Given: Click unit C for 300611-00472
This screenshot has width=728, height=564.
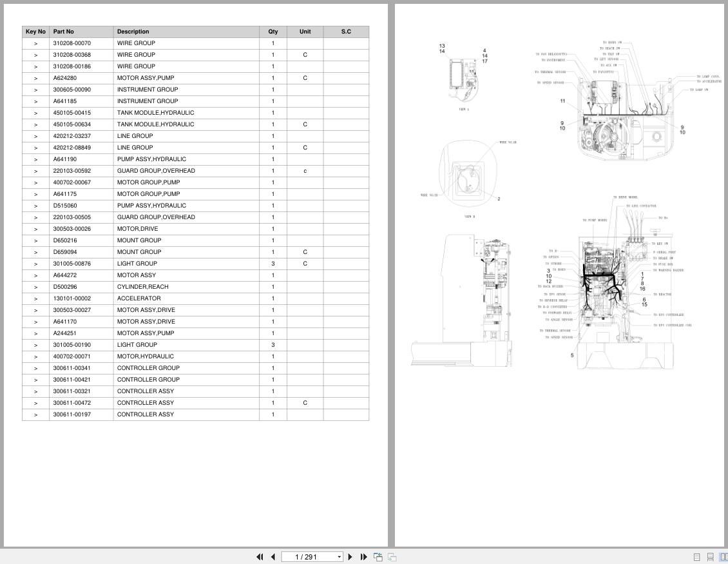Looking at the screenshot, I should click(305, 403).
